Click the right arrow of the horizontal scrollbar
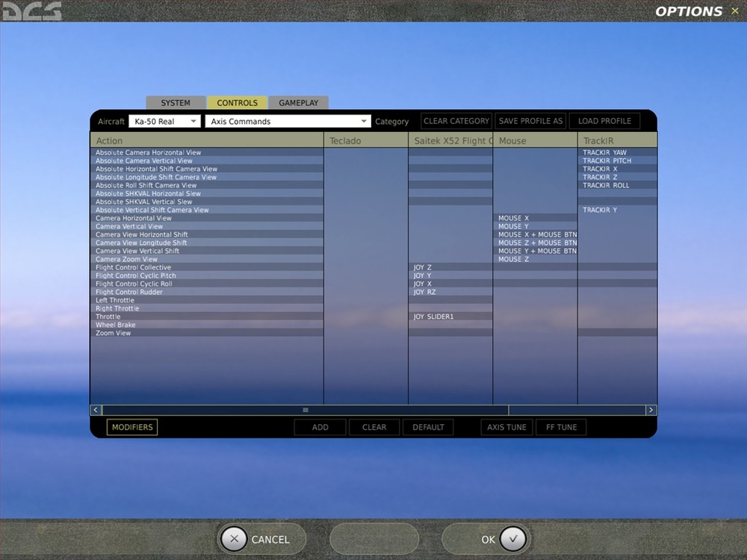 coord(651,409)
